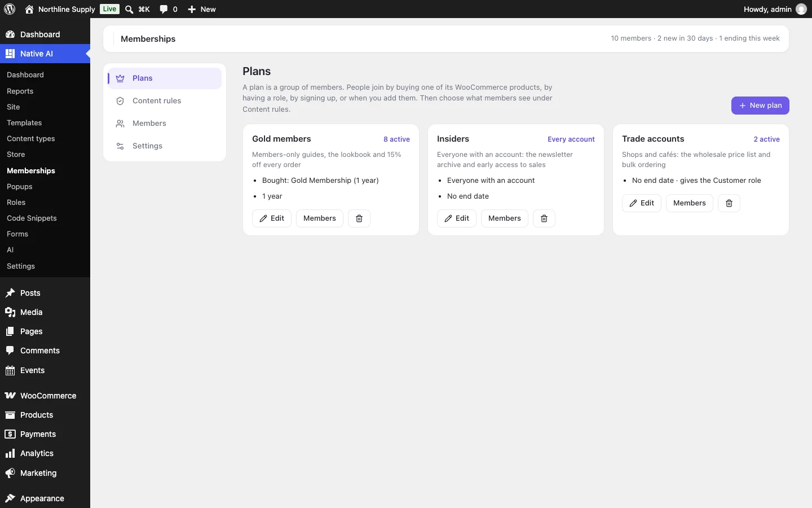Edit the Trade accounts plan
Viewport: 812px width, 508px height.
pyautogui.click(x=642, y=203)
